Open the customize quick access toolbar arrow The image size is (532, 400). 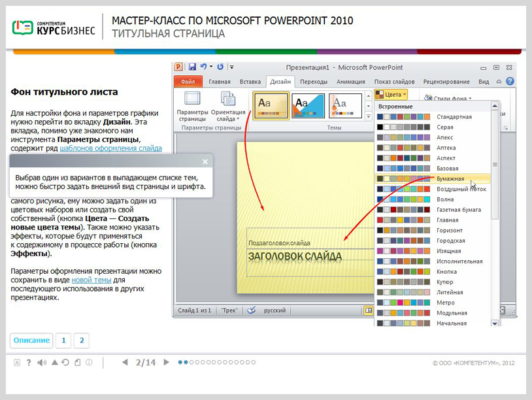tap(232, 67)
